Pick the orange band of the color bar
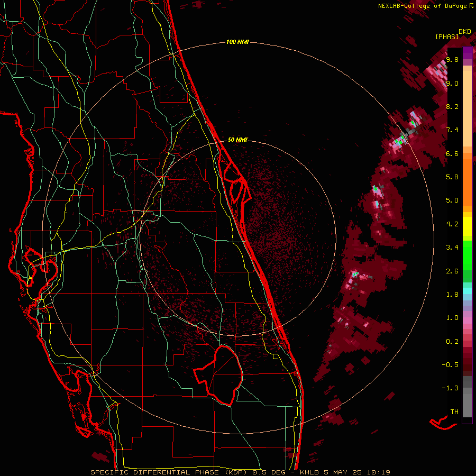 coord(467,182)
